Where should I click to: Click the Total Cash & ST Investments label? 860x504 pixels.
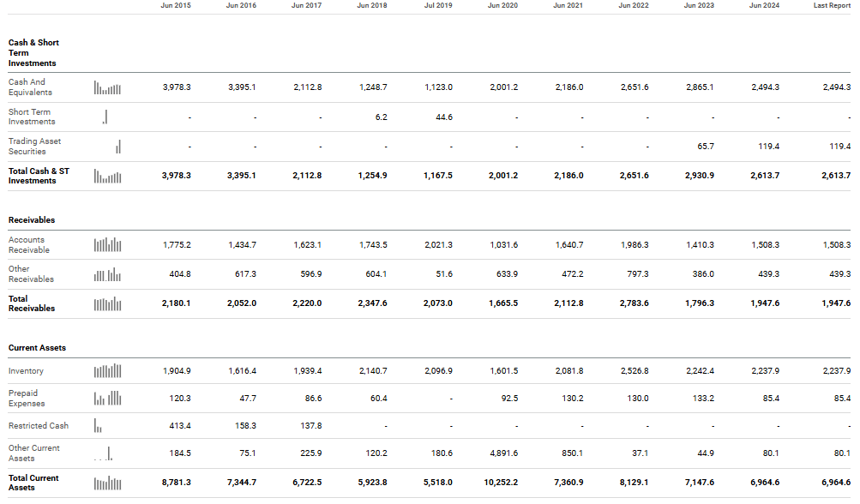coord(39,176)
